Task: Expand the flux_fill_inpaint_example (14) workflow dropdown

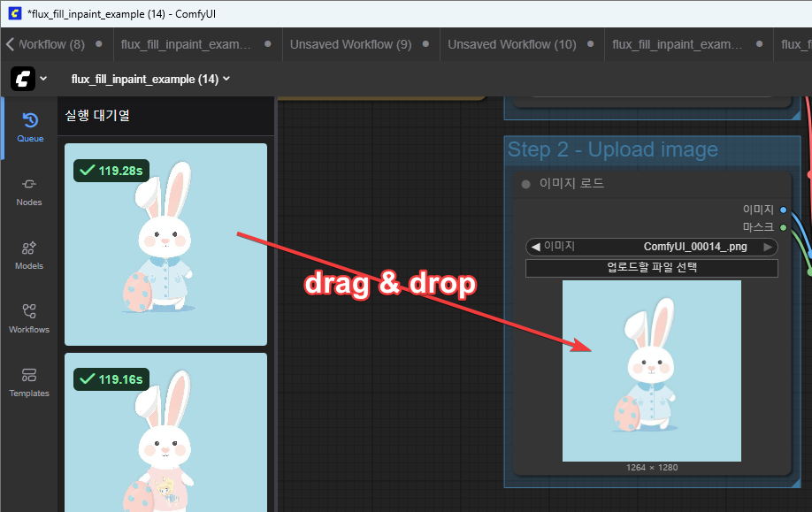Action: point(150,79)
